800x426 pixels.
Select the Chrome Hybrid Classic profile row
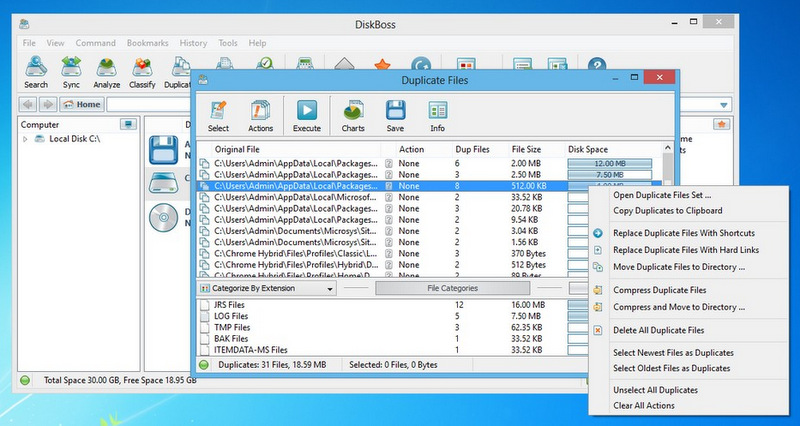click(393, 254)
